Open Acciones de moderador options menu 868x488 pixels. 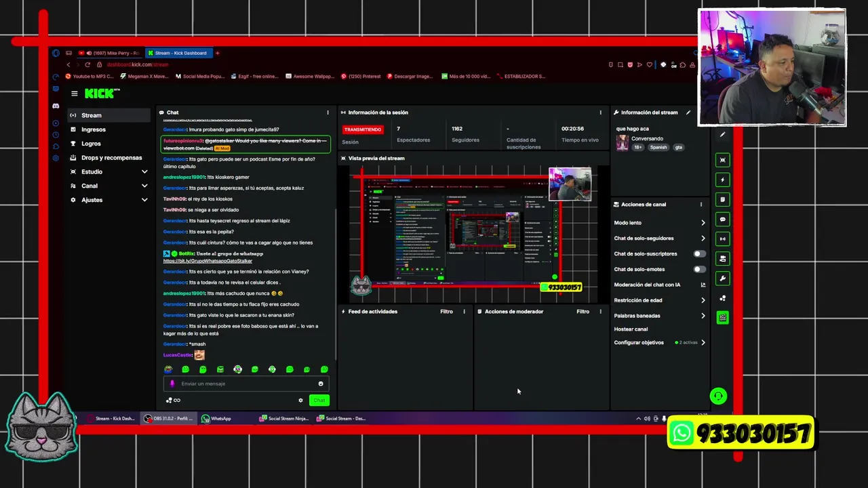pos(600,312)
